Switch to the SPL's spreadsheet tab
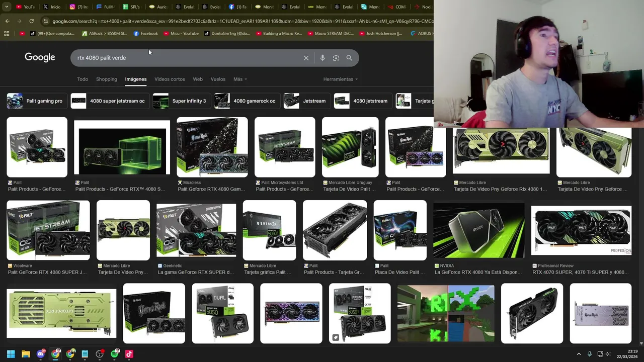644x362 pixels. (x=131, y=7)
